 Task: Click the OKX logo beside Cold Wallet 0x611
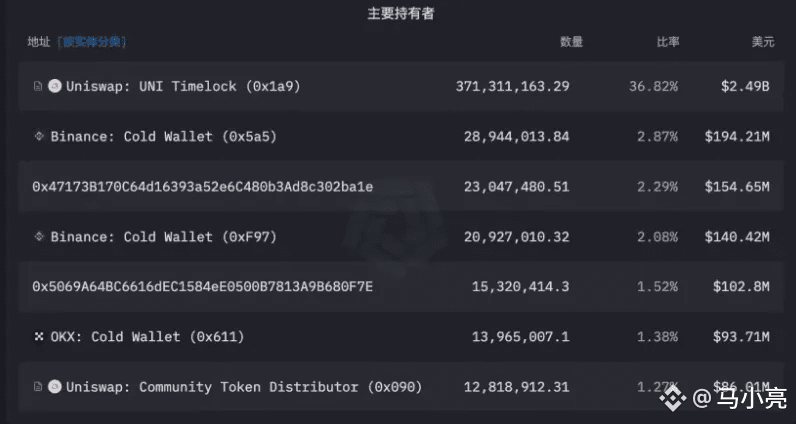[39, 337]
